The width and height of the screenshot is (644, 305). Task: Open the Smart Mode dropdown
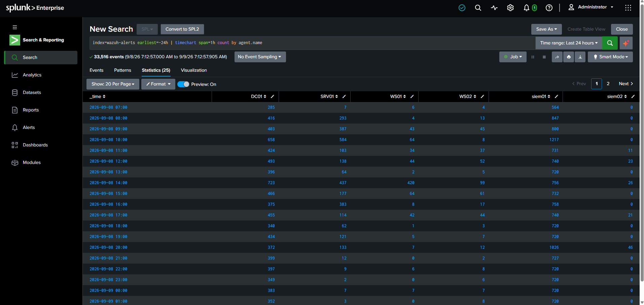click(x=610, y=57)
